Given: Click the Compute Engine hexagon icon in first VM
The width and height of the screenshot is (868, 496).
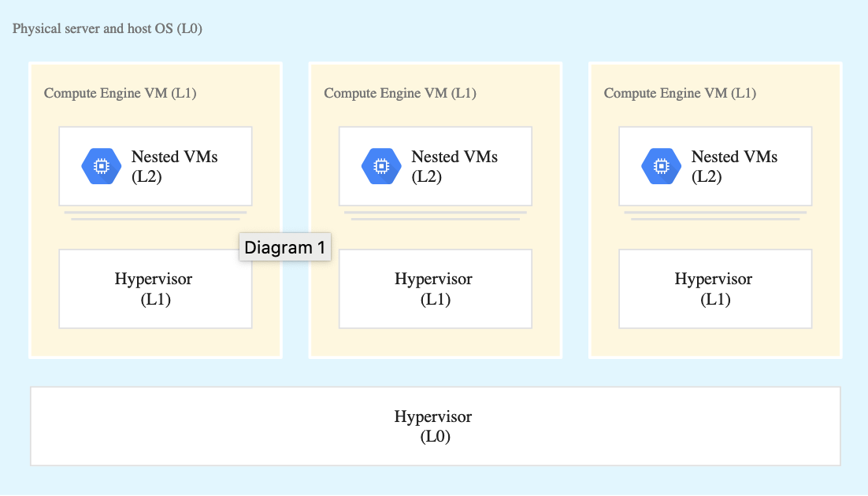Looking at the screenshot, I should pyautogui.click(x=101, y=165).
